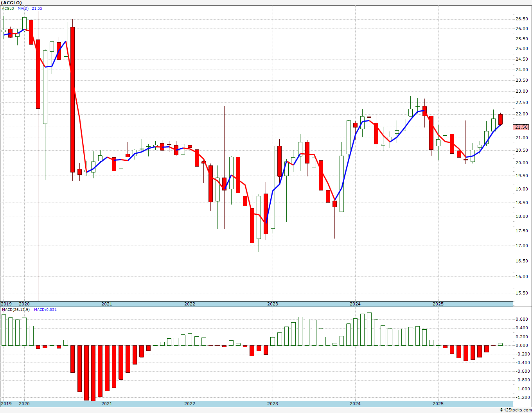
Task: Click the last green MACD histogram bar
Action: coord(500,344)
